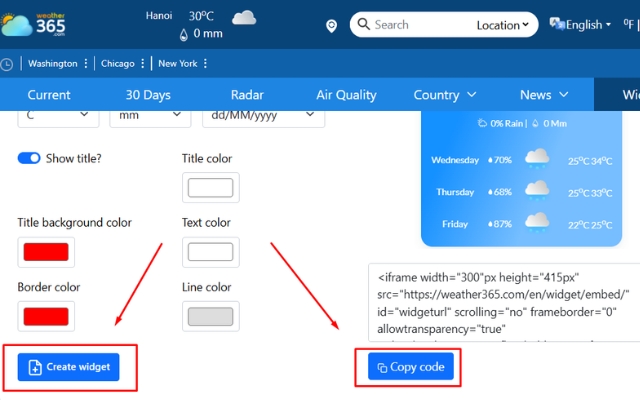Open the Air Quality tab
This screenshot has height=400, width=640.
pyautogui.click(x=346, y=95)
